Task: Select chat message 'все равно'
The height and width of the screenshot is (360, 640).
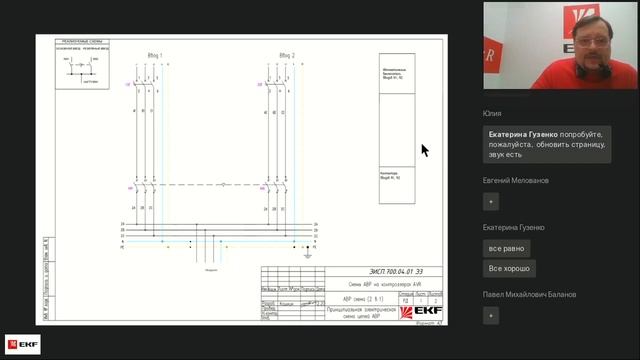Action: point(507,249)
